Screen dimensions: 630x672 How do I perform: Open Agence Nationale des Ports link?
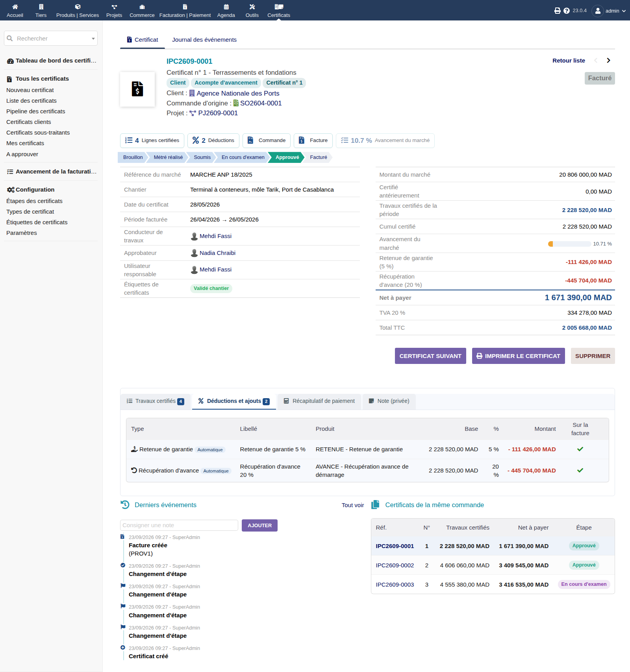tap(238, 93)
